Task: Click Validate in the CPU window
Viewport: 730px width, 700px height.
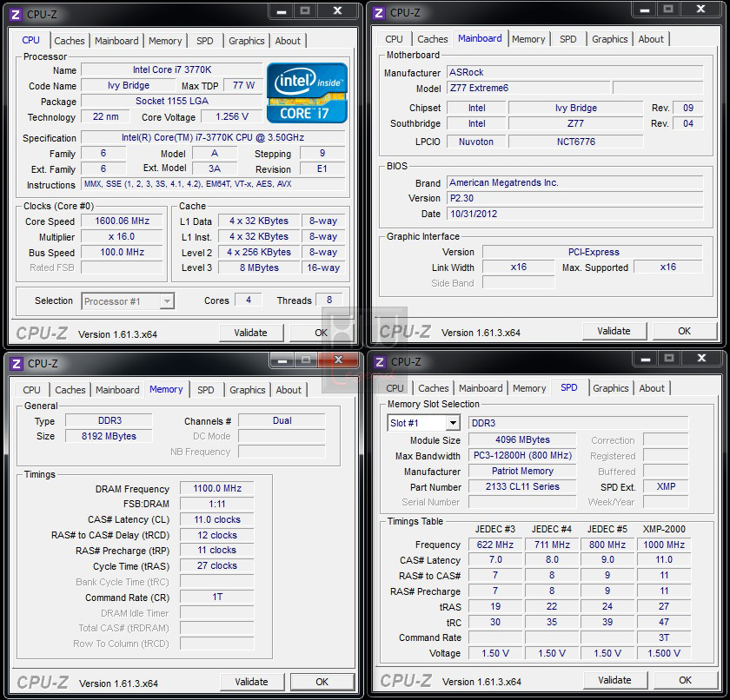Action: point(250,333)
